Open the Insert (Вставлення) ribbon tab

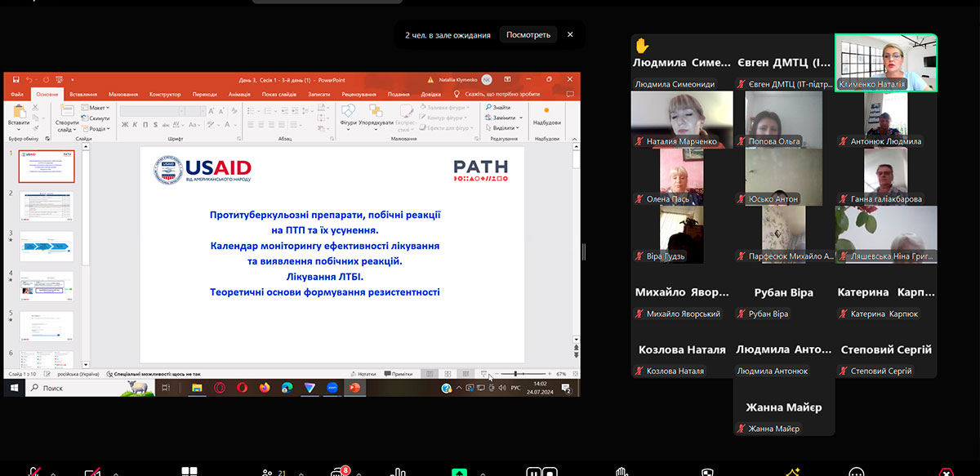pyautogui.click(x=83, y=94)
